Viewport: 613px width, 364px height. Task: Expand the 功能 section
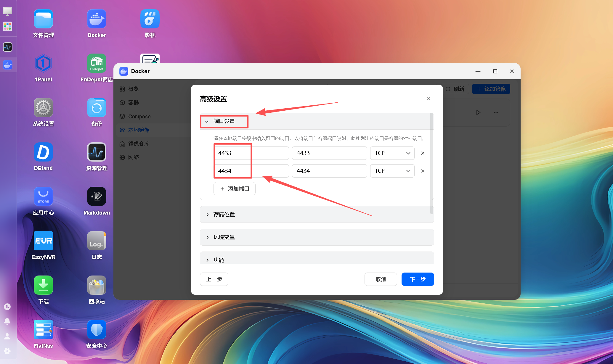317,258
